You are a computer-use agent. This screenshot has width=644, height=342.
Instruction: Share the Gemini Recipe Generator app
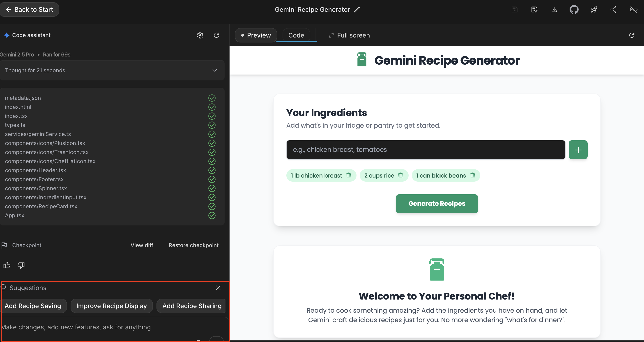click(x=614, y=9)
